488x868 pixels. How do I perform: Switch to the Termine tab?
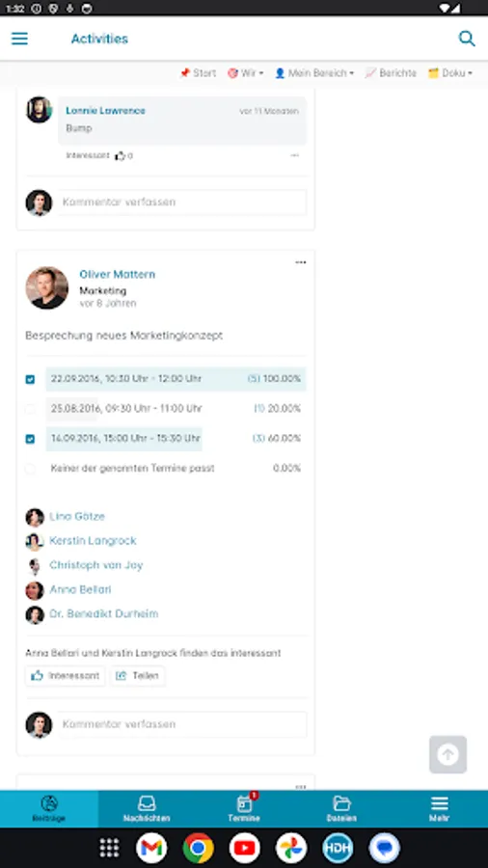tap(244, 809)
